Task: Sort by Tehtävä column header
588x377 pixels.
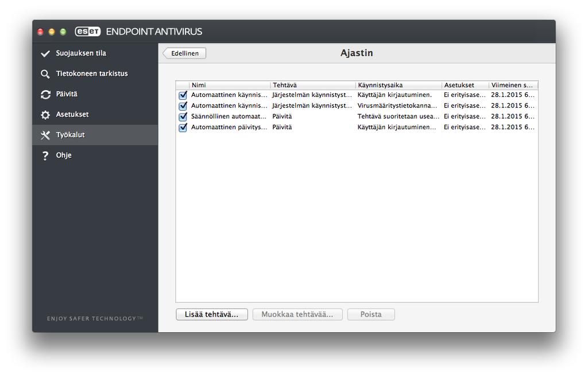Action: point(313,85)
